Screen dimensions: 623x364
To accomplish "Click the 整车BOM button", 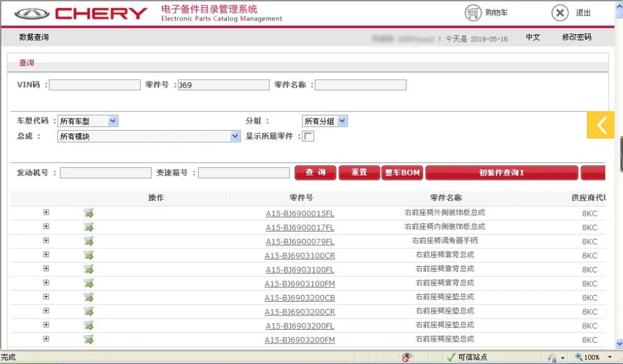I will pyautogui.click(x=402, y=173).
